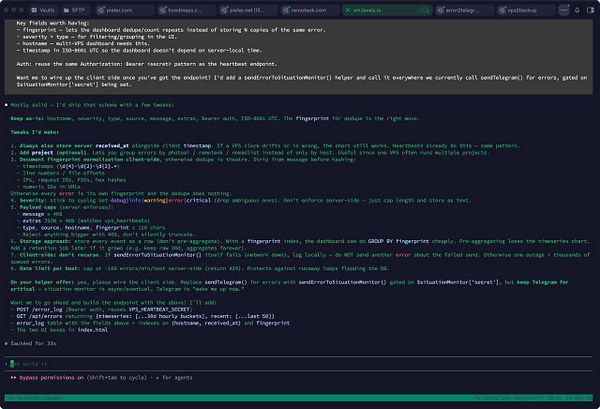Image resolution: width=600 pixels, height=409 pixels.
Task: Click 'Tweaks I'd make:' heading
Action: tap(35, 132)
